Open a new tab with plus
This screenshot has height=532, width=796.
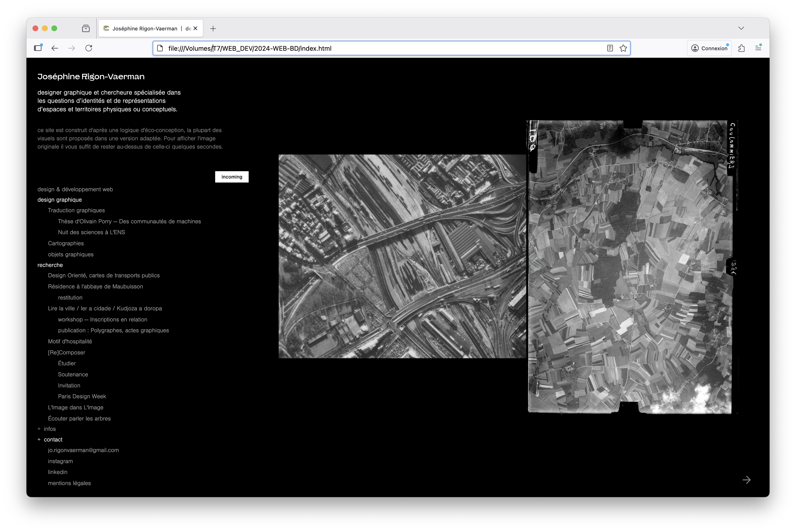coord(213,29)
